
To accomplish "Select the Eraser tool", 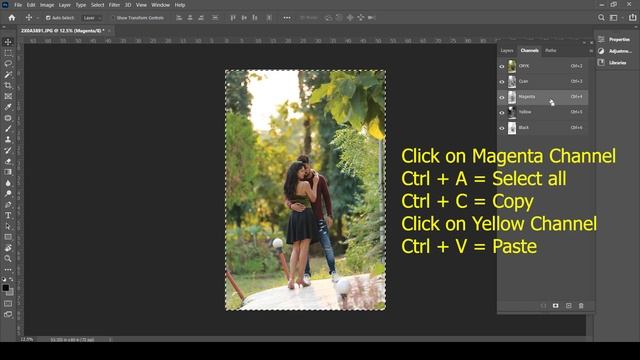I will click(8, 161).
